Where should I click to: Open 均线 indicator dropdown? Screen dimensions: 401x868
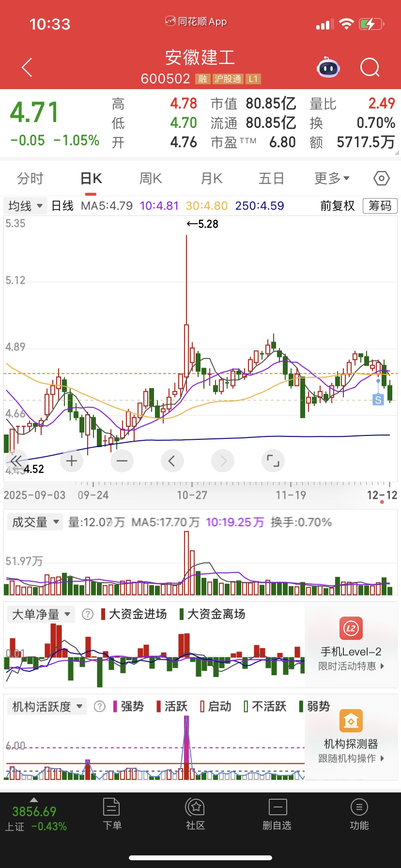[26, 206]
